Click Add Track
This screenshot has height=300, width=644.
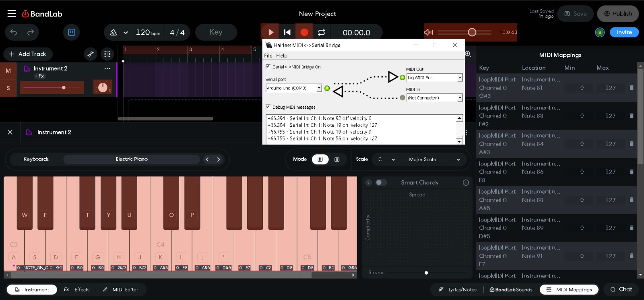click(x=28, y=54)
